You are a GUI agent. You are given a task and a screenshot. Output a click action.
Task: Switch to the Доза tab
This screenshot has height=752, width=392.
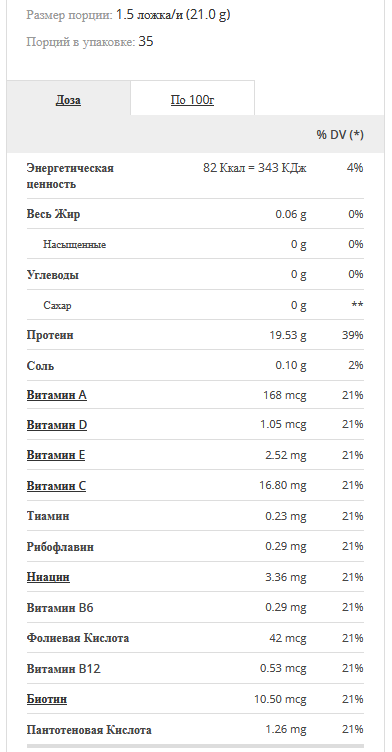68,100
